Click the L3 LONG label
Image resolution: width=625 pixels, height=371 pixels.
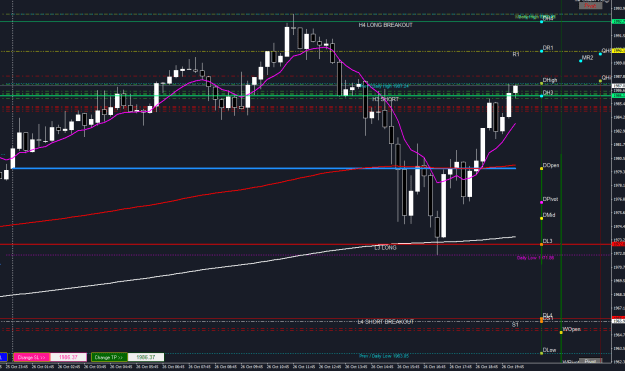(385, 247)
